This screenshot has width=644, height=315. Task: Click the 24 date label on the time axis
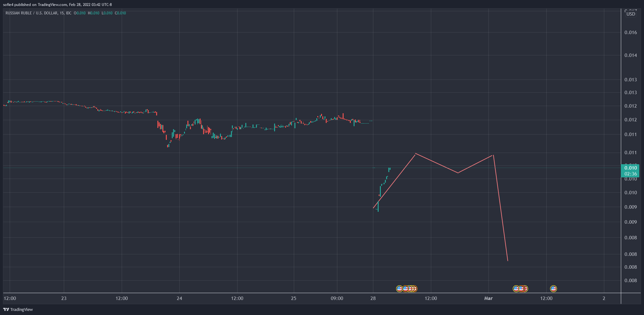pyautogui.click(x=179, y=298)
